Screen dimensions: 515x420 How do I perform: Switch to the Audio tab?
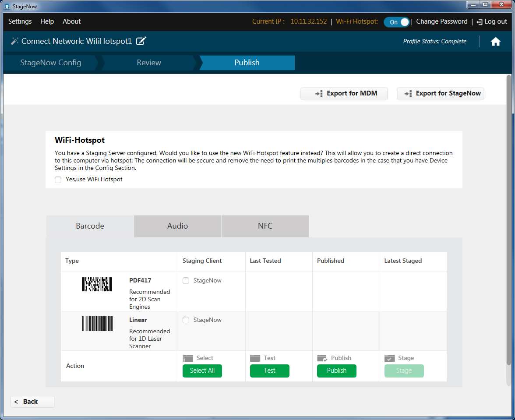[x=177, y=226]
